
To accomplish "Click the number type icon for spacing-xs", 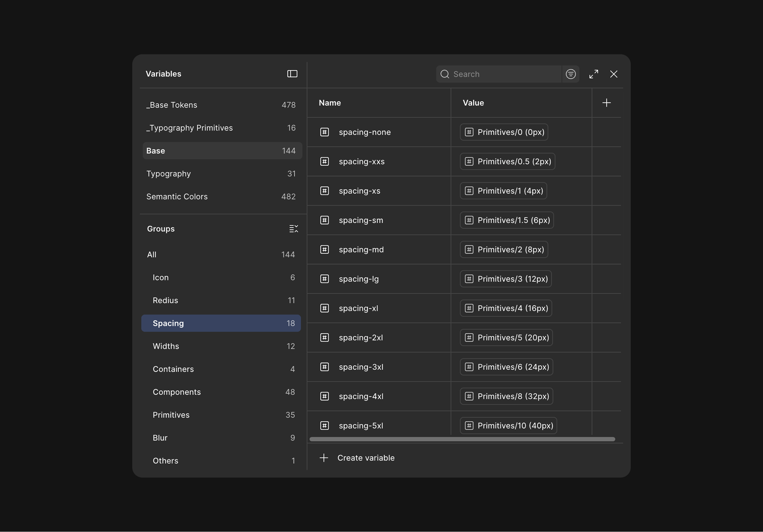I will tap(324, 191).
